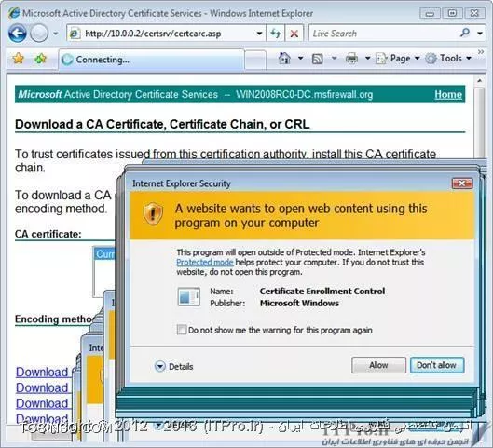493x448 pixels.
Task: Click the address bar URL field
Action: (167, 34)
